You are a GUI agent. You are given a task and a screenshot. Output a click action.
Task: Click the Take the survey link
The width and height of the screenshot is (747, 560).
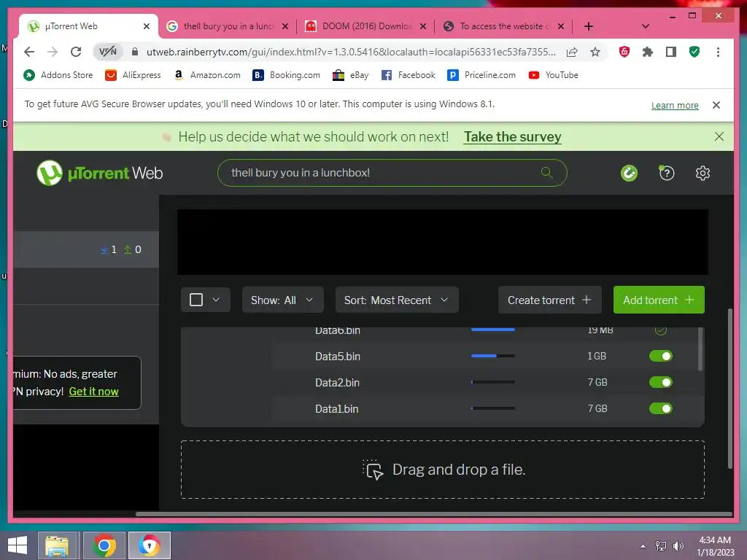click(x=513, y=136)
